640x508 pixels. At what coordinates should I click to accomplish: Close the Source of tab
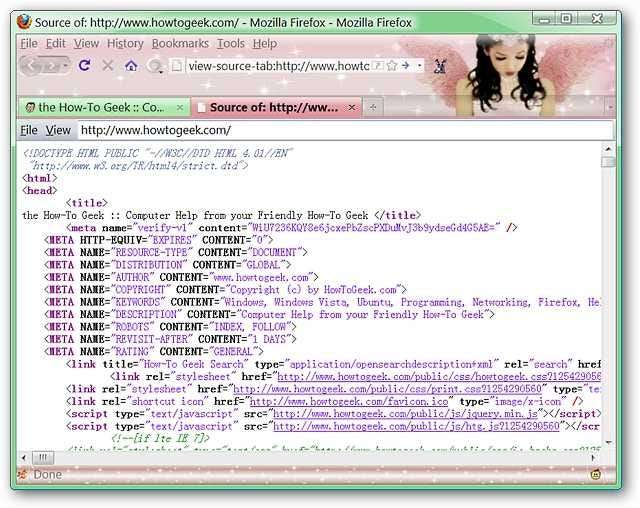click(x=351, y=108)
